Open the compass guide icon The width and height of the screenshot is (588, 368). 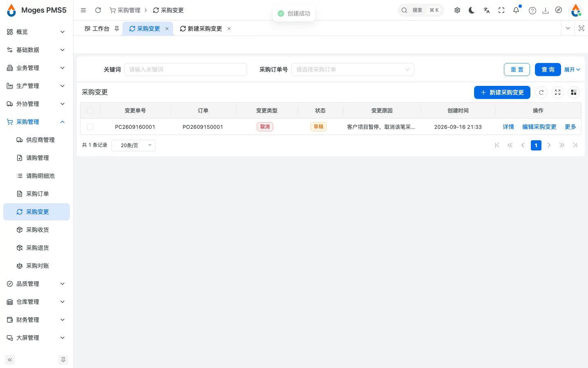point(559,10)
